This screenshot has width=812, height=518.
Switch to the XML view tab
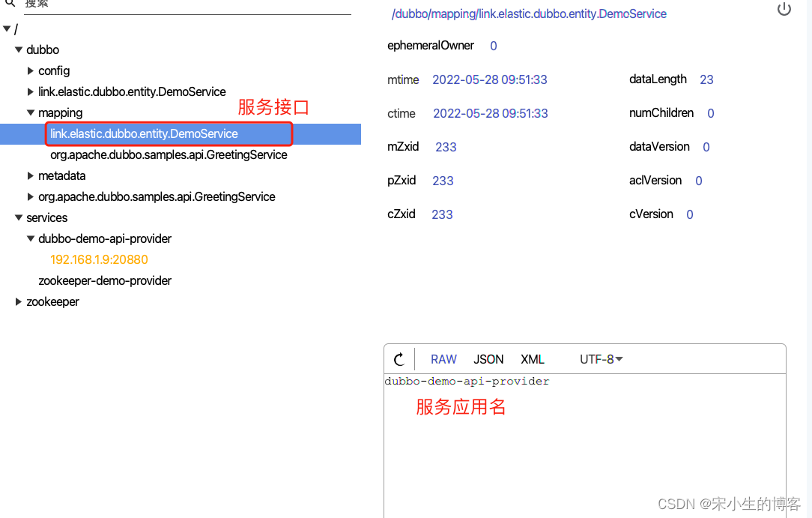(533, 359)
